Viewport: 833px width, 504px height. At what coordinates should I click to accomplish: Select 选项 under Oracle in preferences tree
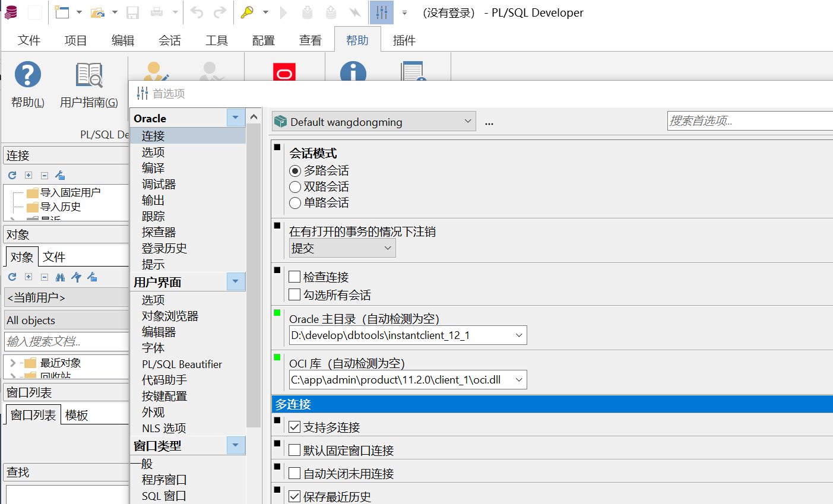(x=153, y=152)
